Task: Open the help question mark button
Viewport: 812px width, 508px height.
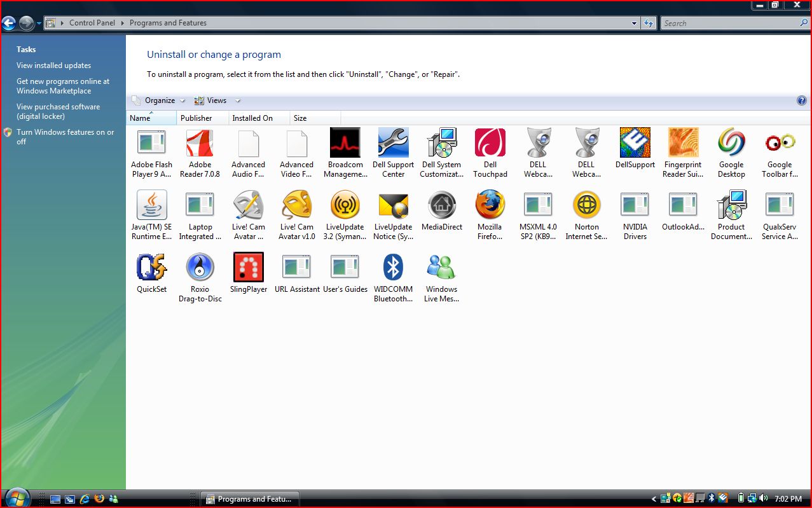Action: (x=801, y=100)
